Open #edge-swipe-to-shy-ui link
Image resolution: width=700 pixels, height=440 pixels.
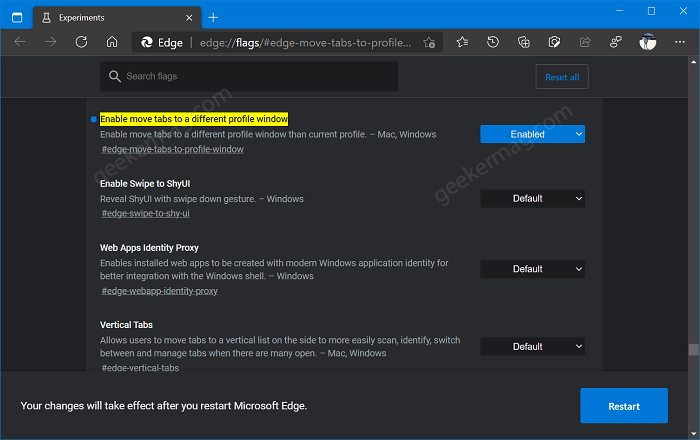coord(145,213)
